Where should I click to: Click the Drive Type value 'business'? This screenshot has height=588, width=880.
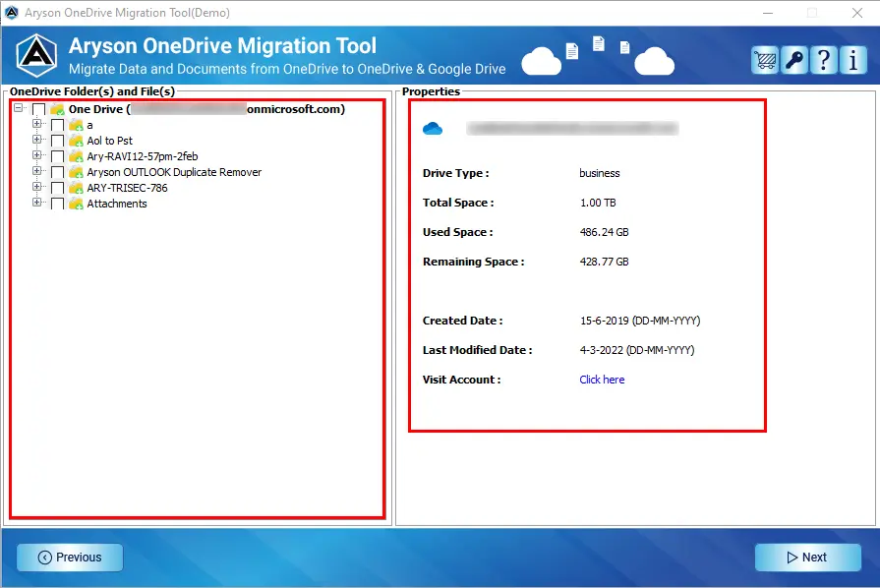coord(600,173)
